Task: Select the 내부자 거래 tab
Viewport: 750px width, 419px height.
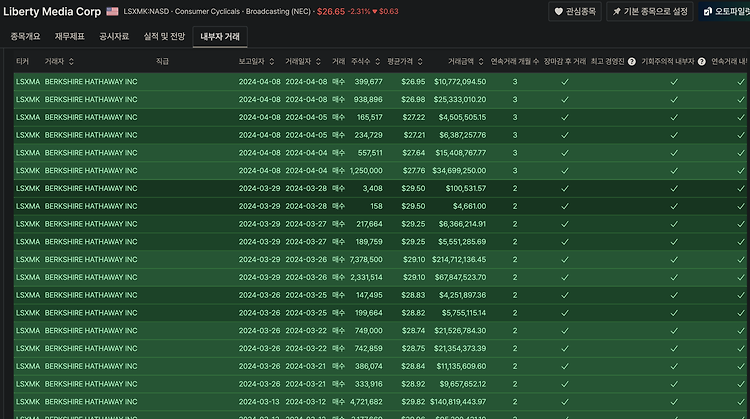Action: pos(220,37)
